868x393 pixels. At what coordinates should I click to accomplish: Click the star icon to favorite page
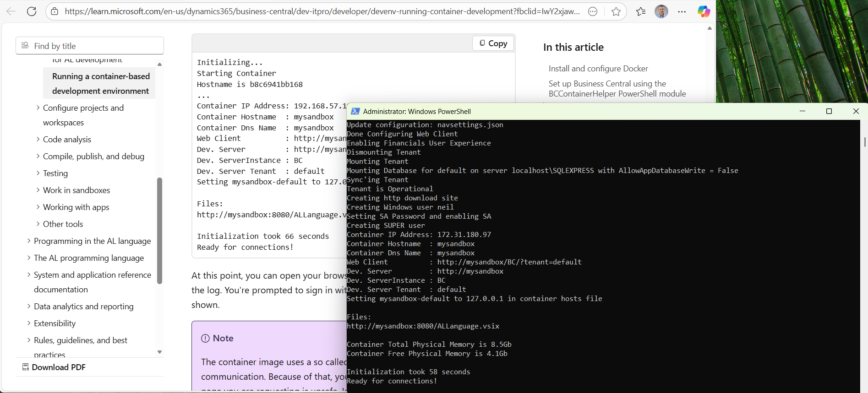616,11
